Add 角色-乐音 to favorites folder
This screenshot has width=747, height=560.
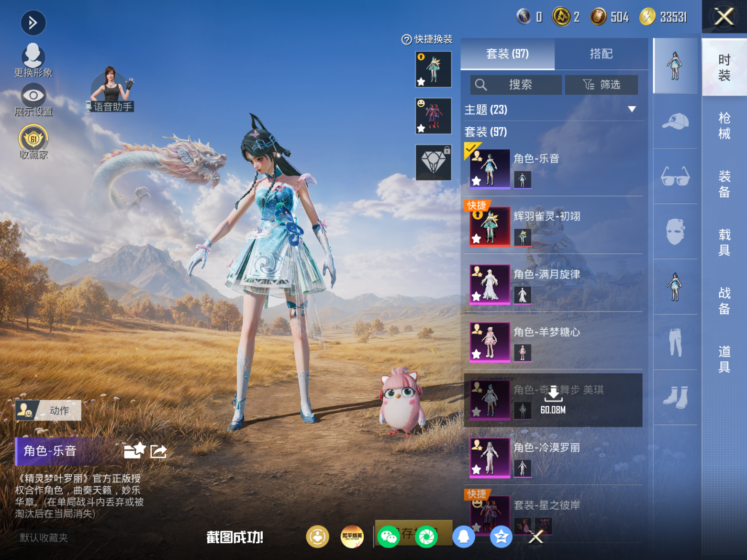pyautogui.click(x=134, y=451)
